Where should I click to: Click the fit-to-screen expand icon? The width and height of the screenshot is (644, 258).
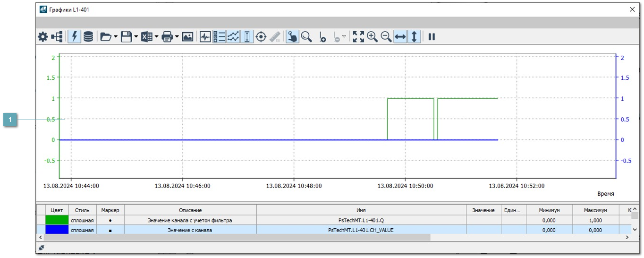(358, 37)
